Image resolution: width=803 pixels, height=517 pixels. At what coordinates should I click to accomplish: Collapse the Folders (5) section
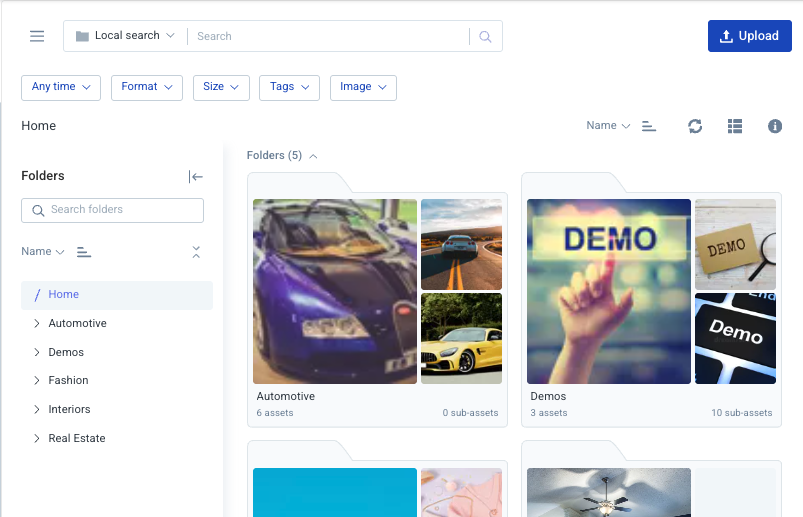point(313,156)
